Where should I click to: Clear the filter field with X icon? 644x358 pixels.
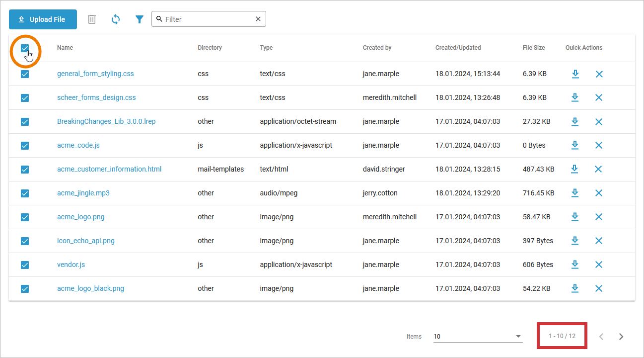coord(258,19)
